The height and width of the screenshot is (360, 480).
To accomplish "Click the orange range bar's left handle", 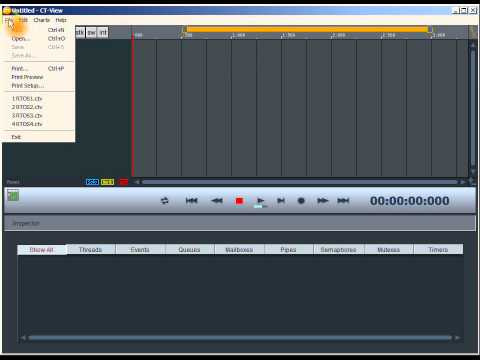I will (184, 30).
